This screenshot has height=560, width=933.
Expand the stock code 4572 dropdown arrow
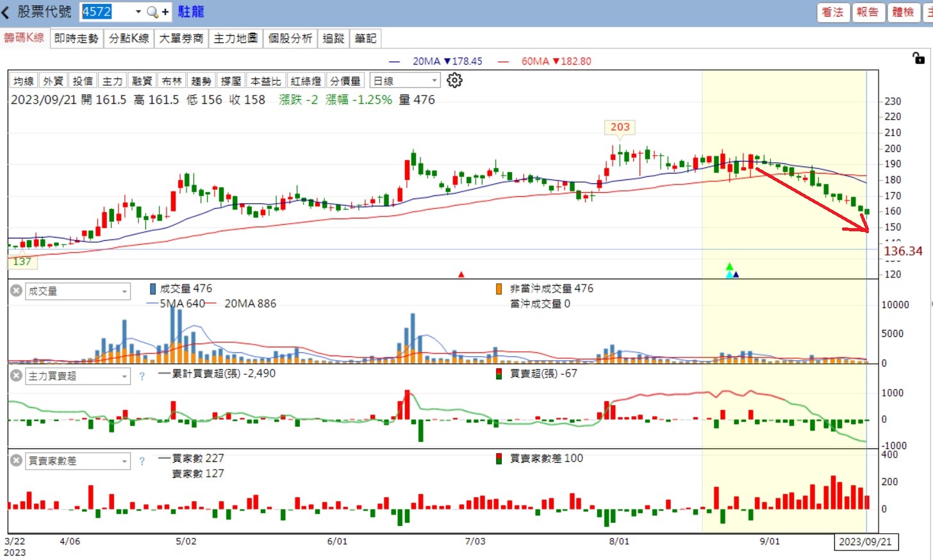(x=138, y=12)
